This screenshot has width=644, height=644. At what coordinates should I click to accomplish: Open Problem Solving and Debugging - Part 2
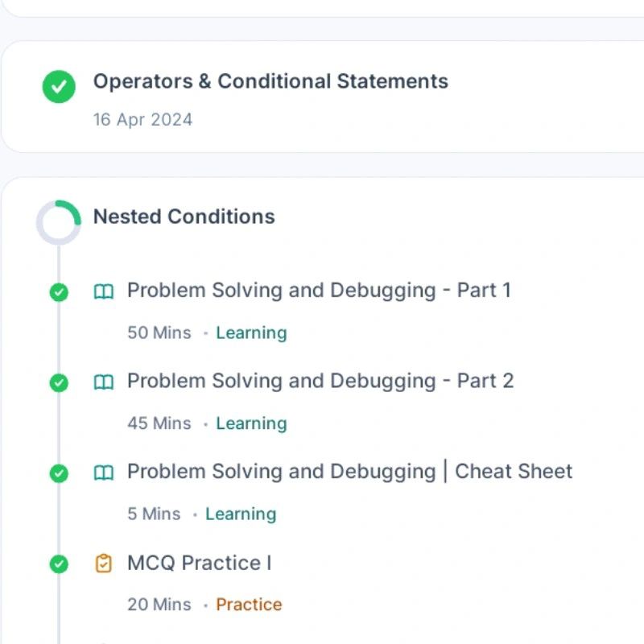[x=320, y=381]
